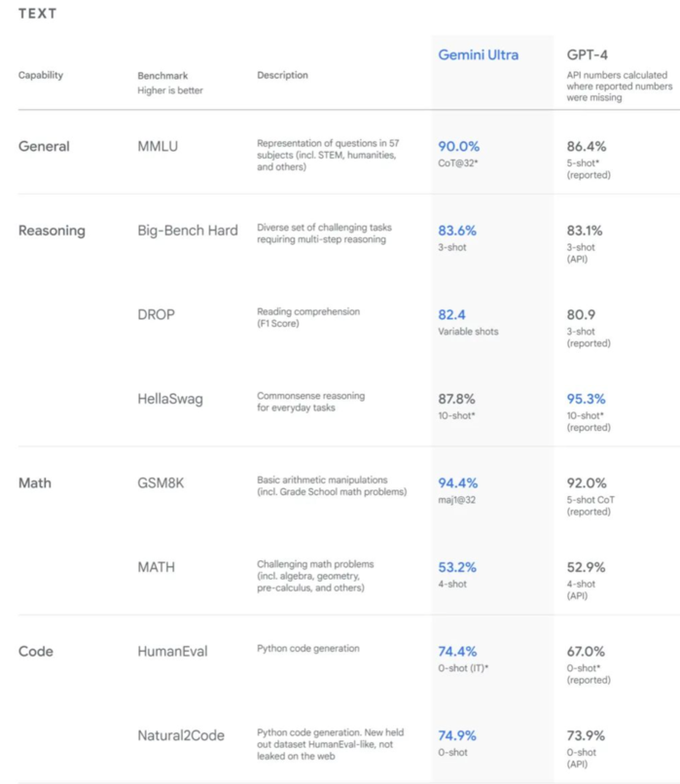This screenshot has width=680, height=784.
Task: Click the Code capability label
Action: coord(35,652)
